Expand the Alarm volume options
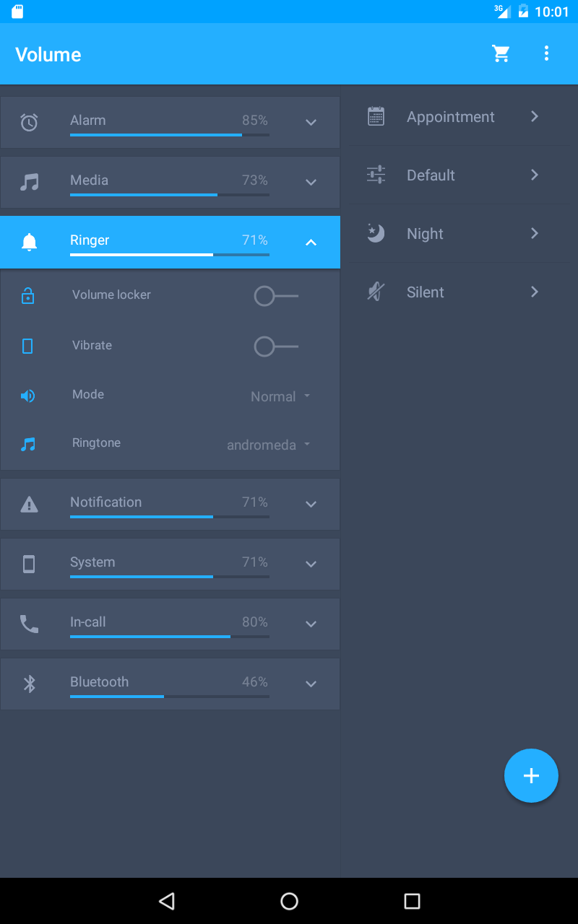The width and height of the screenshot is (578, 924). [x=311, y=122]
